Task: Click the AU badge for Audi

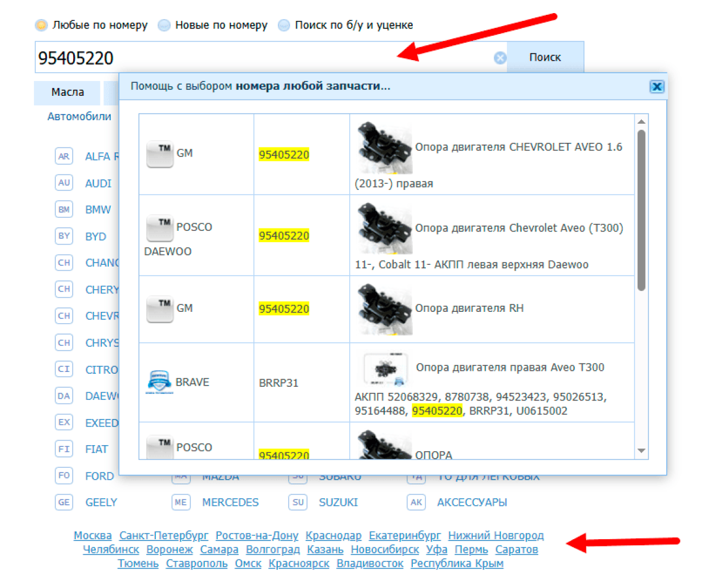Action: 64,183
